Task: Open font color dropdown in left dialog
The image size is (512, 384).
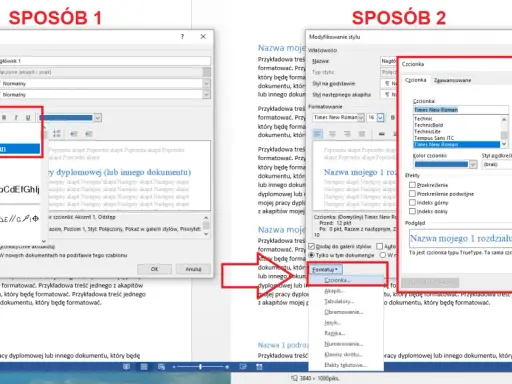Action: [x=98, y=117]
